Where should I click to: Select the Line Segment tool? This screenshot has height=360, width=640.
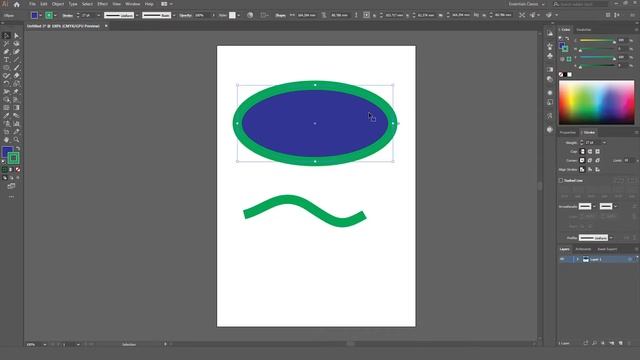point(16,60)
